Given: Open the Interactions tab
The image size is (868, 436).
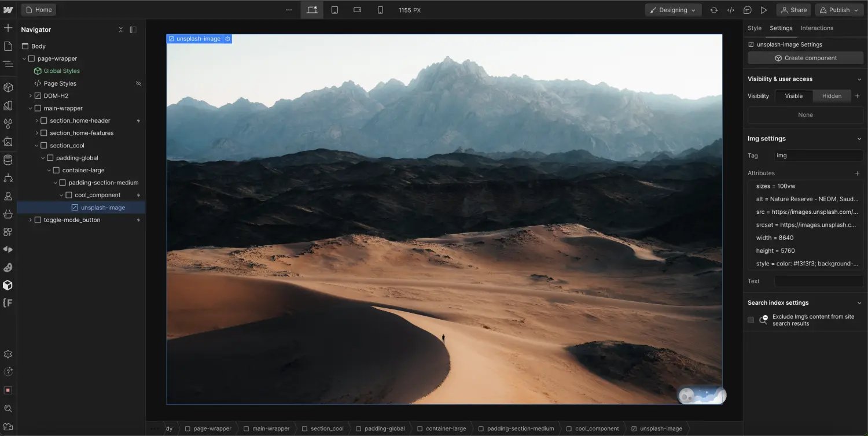Looking at the screenshot, I should pos(816,28).
